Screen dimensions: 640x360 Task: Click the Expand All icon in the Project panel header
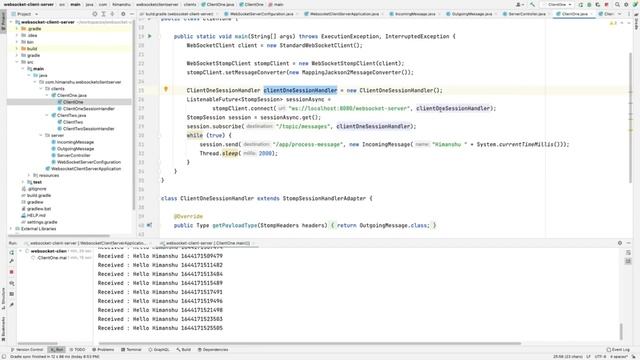pyautogui.click(x=104, y=14)
